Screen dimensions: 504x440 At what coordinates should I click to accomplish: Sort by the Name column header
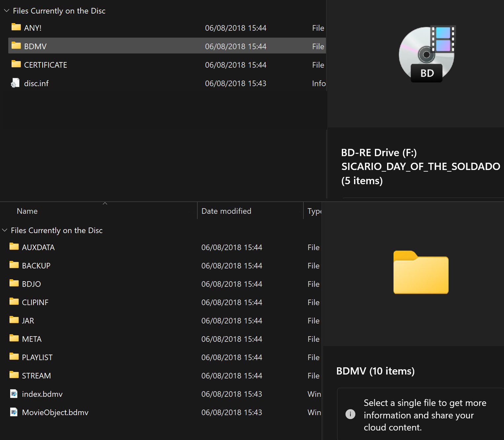[27, 211]
